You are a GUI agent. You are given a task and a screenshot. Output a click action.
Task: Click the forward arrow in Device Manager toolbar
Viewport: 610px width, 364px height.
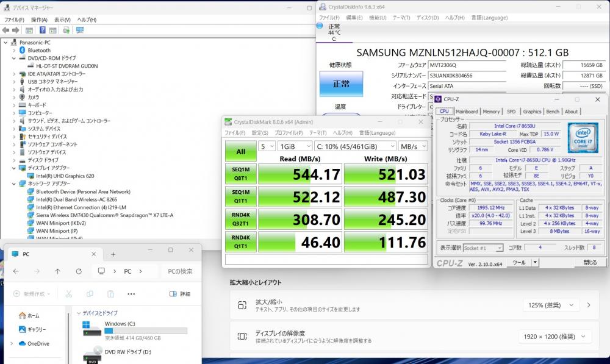[x=16, y=30]
